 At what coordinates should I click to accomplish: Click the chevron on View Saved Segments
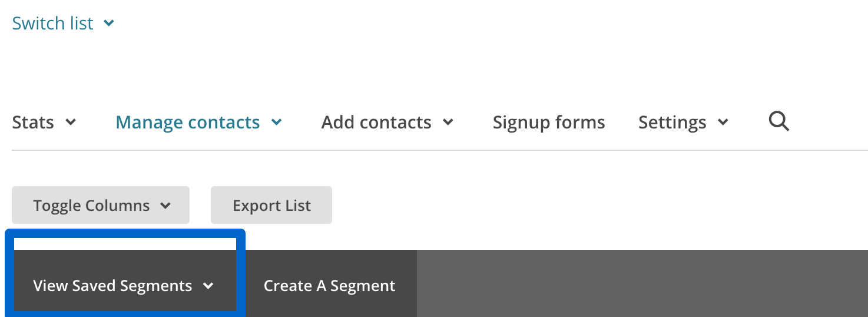coord(208,286)
